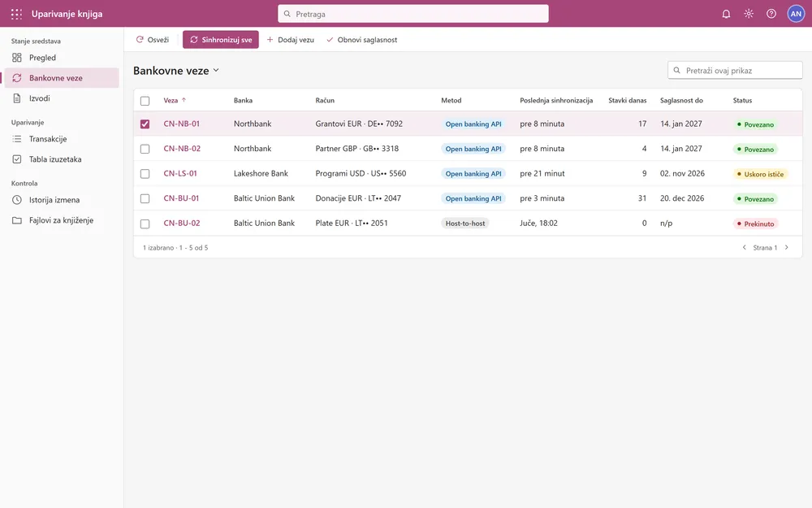Viewport: 812px width, 508px height.
Task: Go to Transakcije in the sidebar
Action: tap(62, 139)
